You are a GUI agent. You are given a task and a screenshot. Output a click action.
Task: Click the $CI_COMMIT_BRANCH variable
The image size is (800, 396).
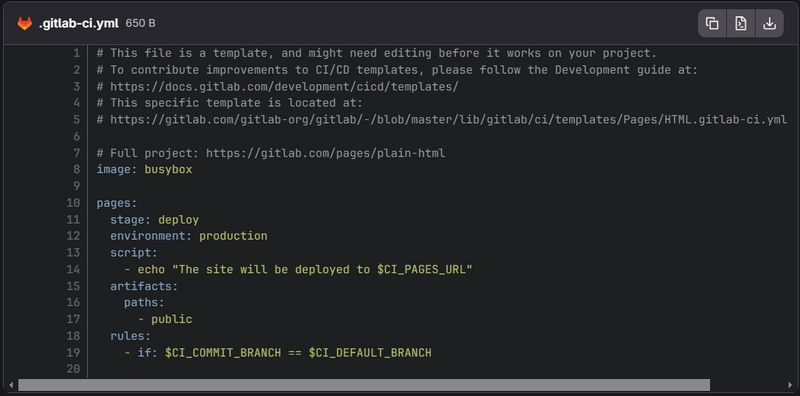[x=223, y=353]
